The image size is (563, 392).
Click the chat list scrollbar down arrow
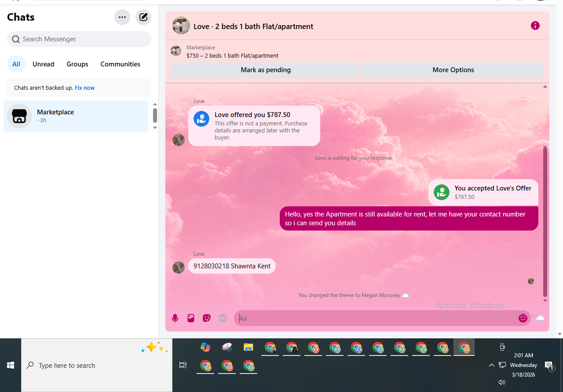pyautogui.click(x=155, y=128)
